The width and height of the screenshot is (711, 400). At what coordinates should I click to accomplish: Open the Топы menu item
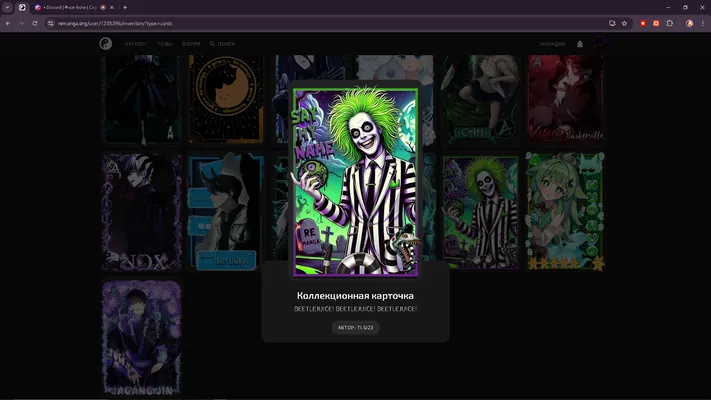point(165,44)
